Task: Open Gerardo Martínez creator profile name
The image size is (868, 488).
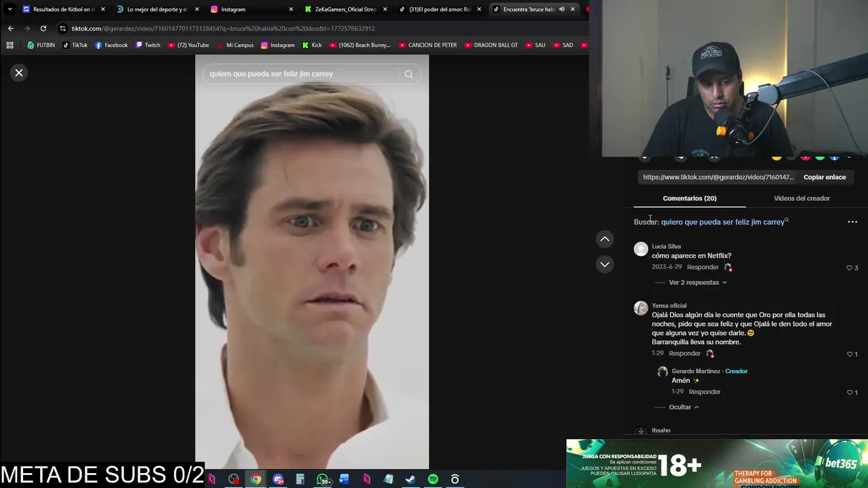Action: (696, 371)
